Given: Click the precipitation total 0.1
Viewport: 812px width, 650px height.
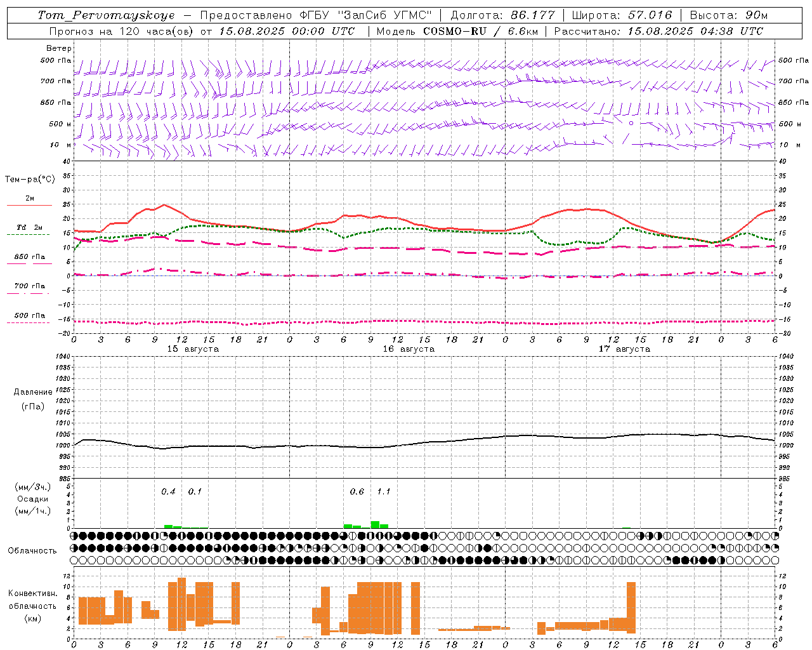Looking at the screenshot, I should pyautogui.click(x=195, y=492).
